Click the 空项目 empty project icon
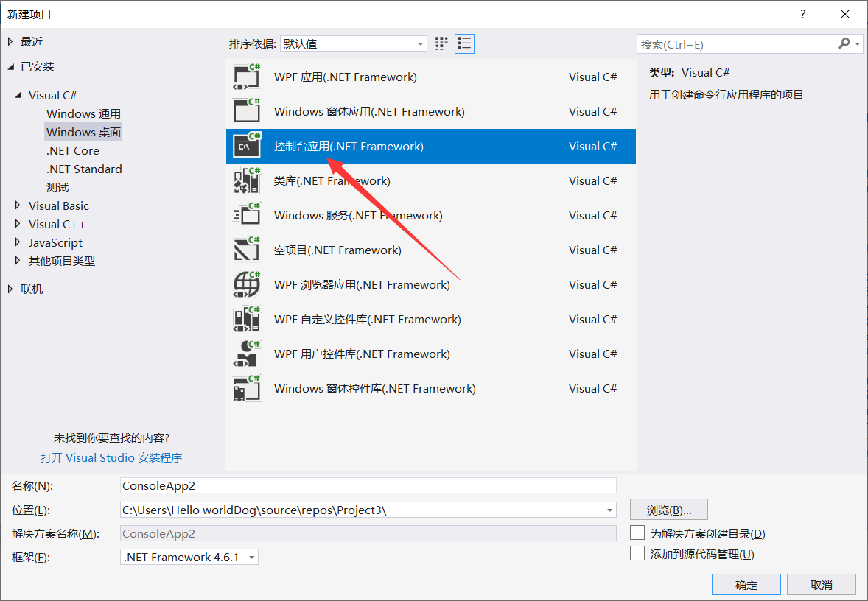The image size is (868, 601). click(x=246, y=250)
